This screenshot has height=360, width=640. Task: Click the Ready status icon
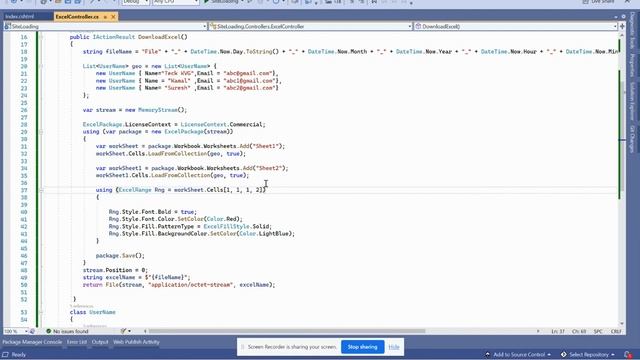coord(6,355)
